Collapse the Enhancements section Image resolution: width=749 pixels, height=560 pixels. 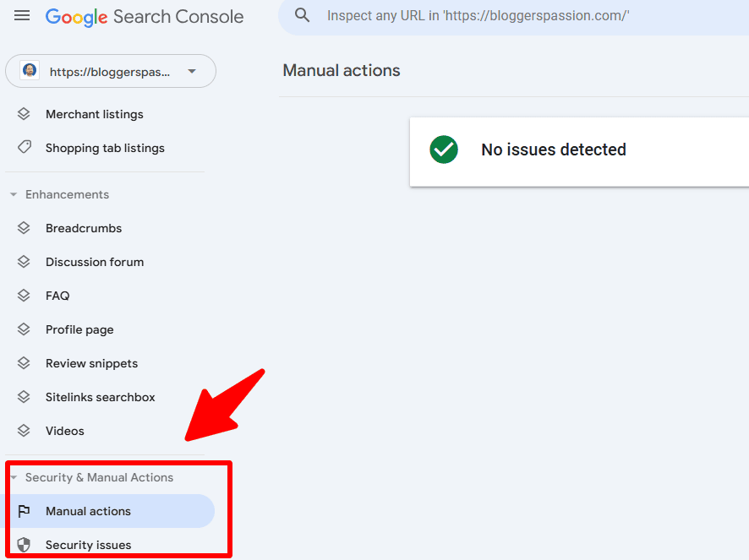13,194
